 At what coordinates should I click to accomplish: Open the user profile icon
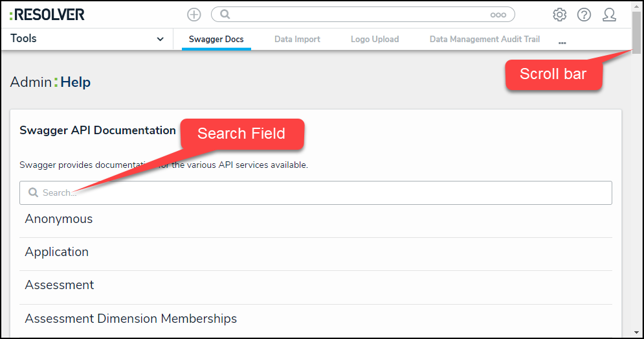[609, 14]
